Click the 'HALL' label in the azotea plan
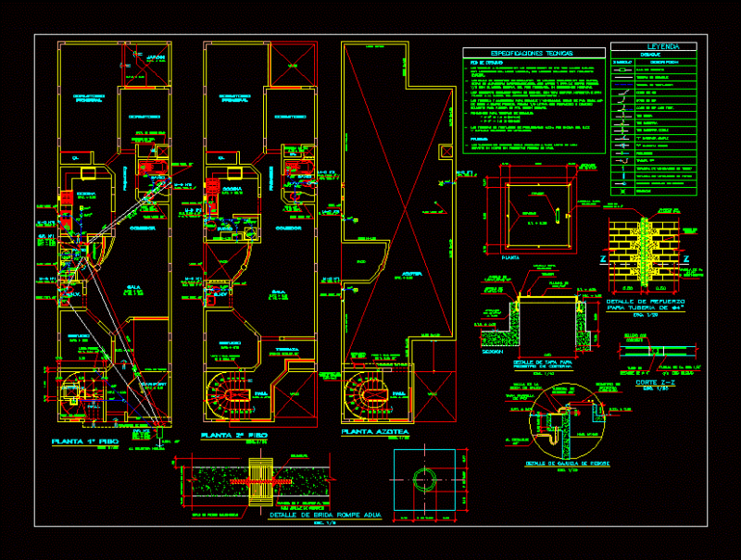Viewport: 741px width, 560px height. (399, 393)
